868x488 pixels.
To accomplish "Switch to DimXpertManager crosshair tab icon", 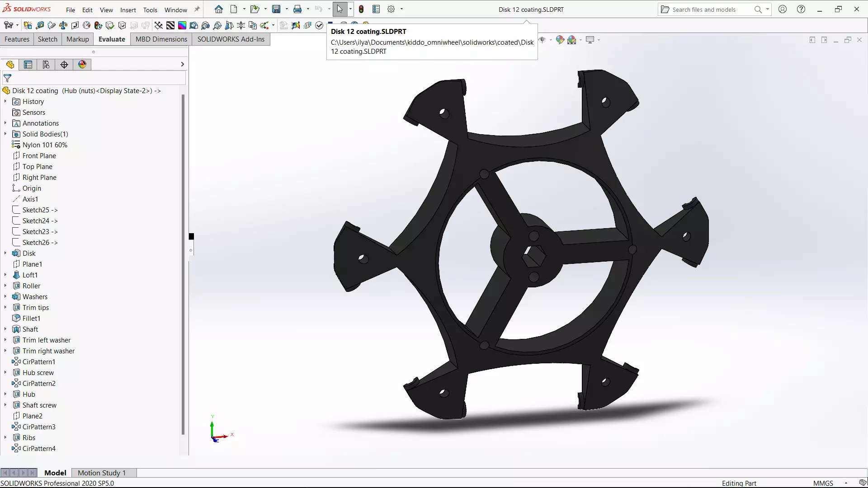I will (x=64, y=65).
